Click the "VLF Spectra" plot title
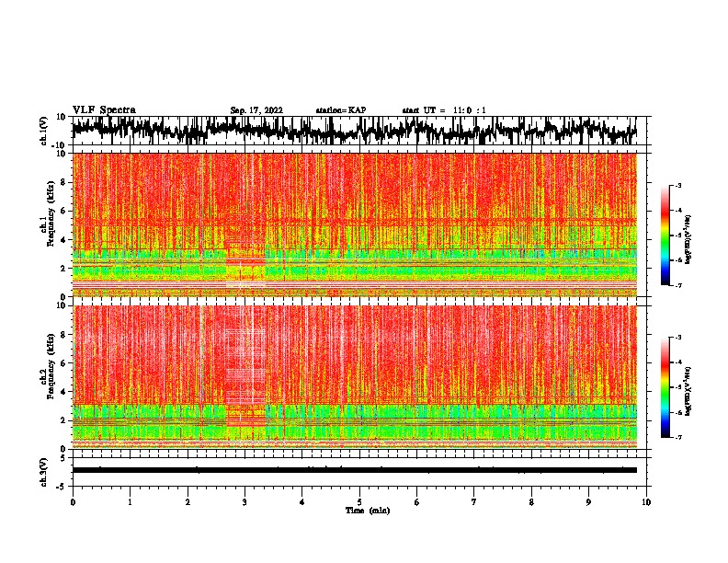The height and width of the screenshot is (563, 728). [104, 109]
